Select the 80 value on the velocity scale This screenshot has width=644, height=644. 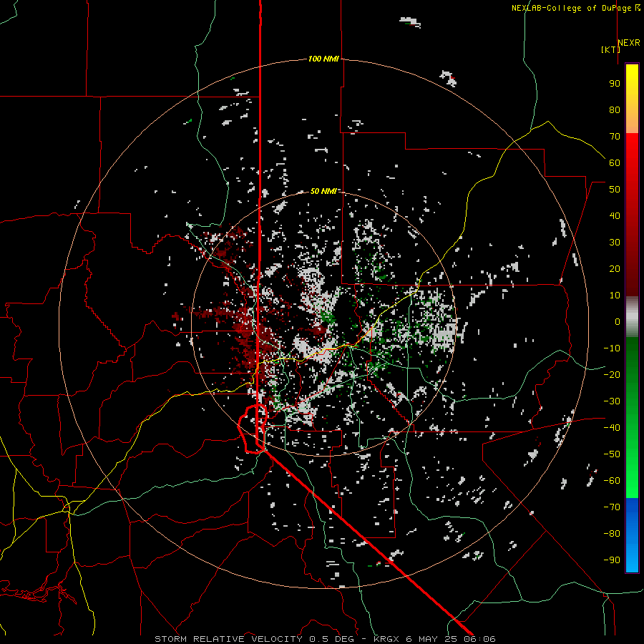pos(615,110)
